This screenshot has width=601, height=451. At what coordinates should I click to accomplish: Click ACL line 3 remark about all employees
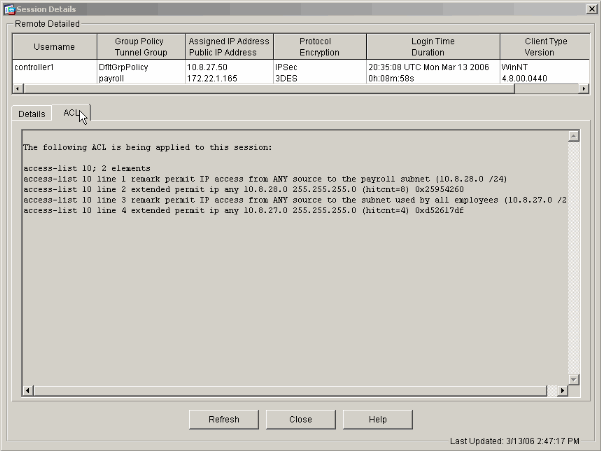pyautogui.click(x=295, y=200)
